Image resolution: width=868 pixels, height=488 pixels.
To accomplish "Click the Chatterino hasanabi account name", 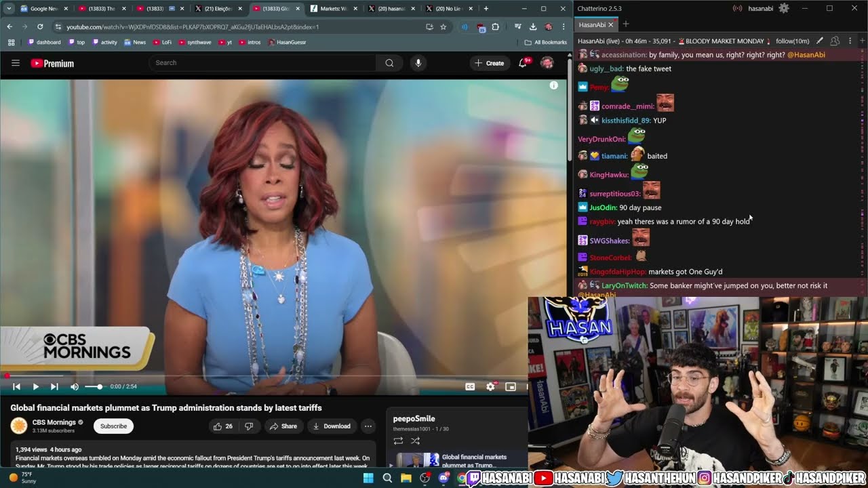I will [x=761, y=8].
